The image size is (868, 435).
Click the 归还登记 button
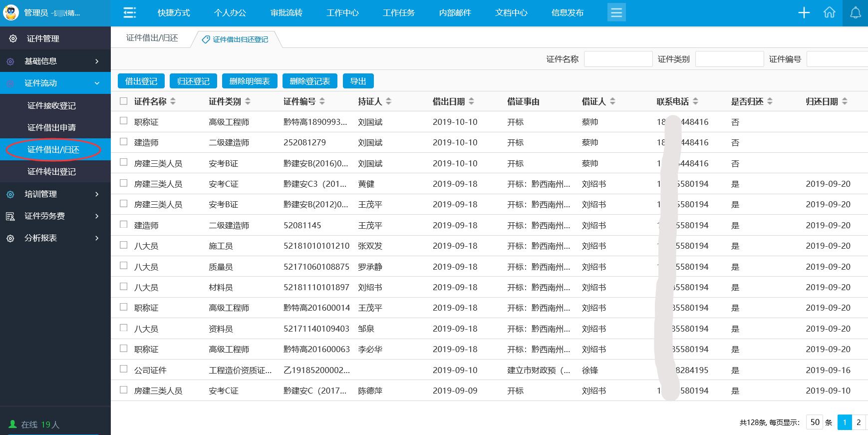[193, 81]
